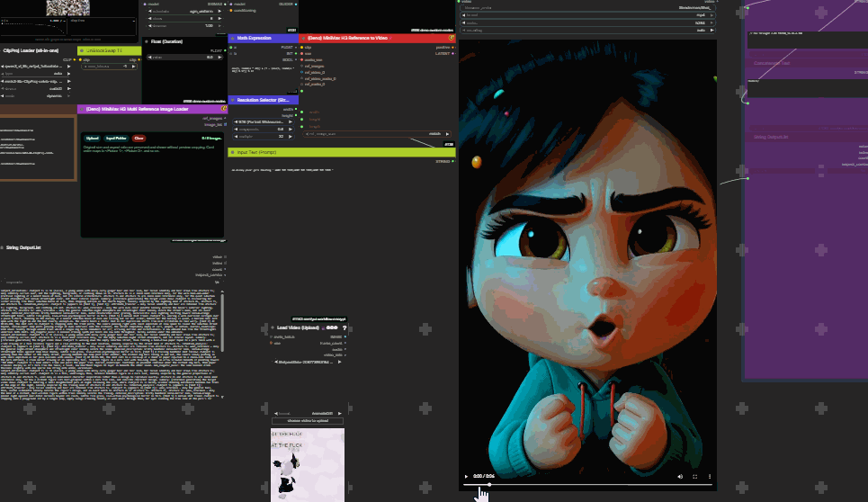Click the badge icon on Multi Reference Image Loader title
This screenshot has height=502, width=868.
pos(224,109)
